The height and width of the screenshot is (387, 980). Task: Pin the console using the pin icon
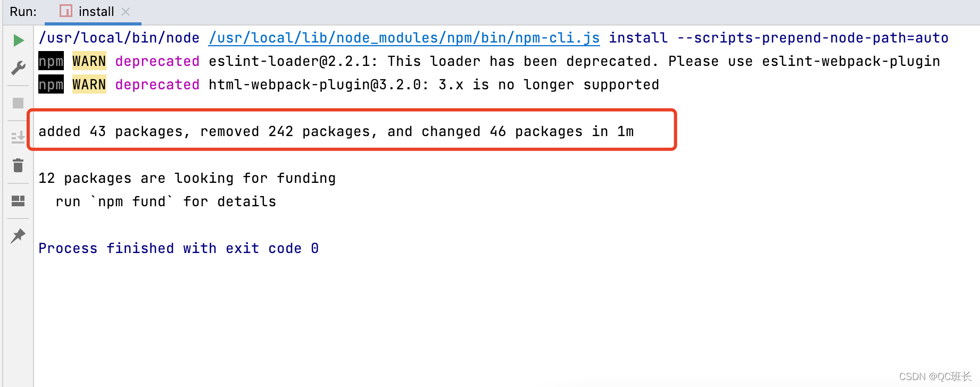point(18,235)
